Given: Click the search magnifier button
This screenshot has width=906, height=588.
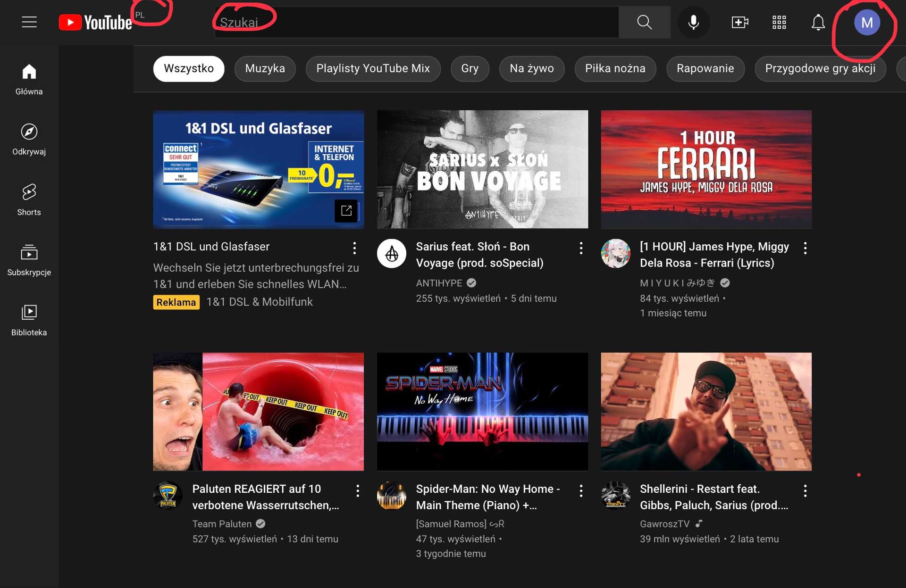Looking at the screenshot, I should [x=644, y=22].
